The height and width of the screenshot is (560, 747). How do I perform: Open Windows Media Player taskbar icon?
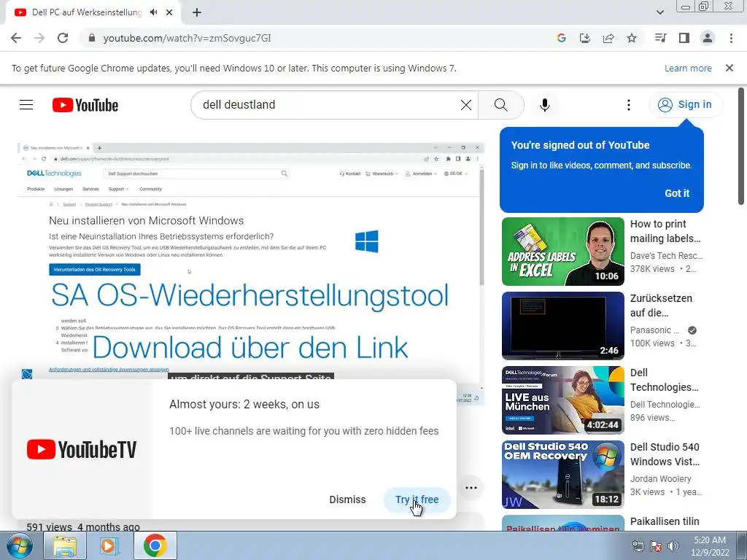108,545
